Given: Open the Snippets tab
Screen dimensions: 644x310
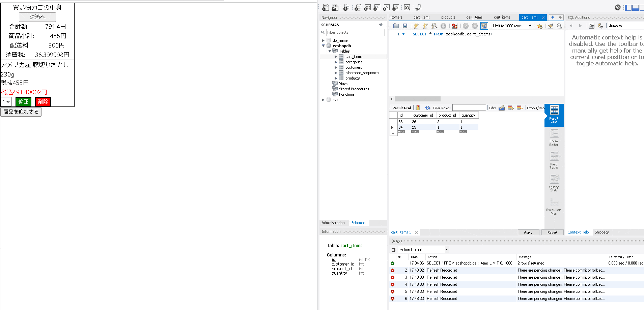Looking at the screenshot, I should click(601, 232).
